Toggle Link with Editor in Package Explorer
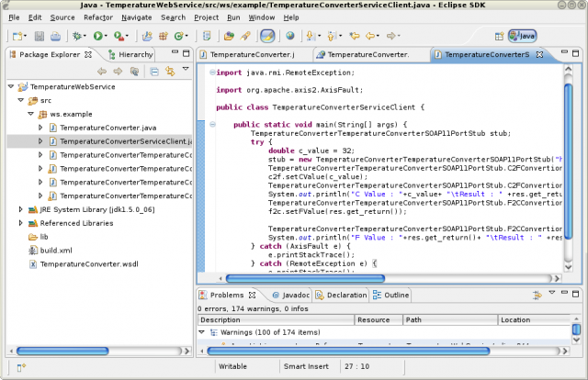 [170, 72]
